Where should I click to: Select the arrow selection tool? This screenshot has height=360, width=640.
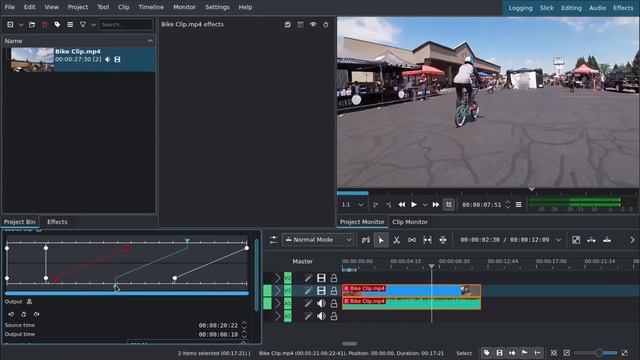381,240
